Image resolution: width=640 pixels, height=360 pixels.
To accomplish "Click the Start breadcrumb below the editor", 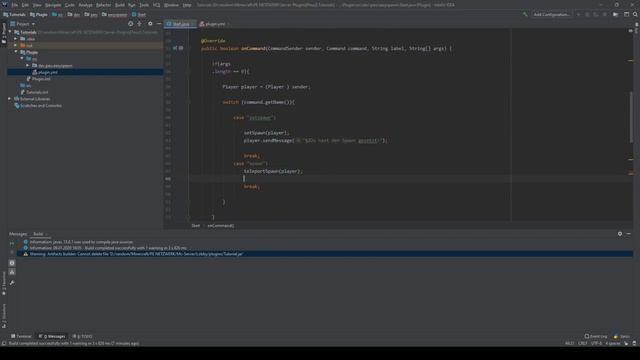I will tap(196, 225).
